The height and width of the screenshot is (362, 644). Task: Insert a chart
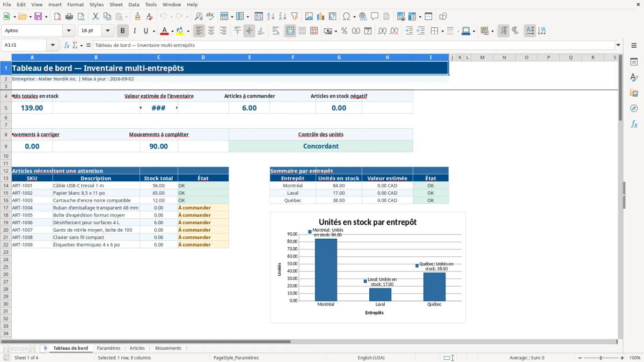pos(321,17)
